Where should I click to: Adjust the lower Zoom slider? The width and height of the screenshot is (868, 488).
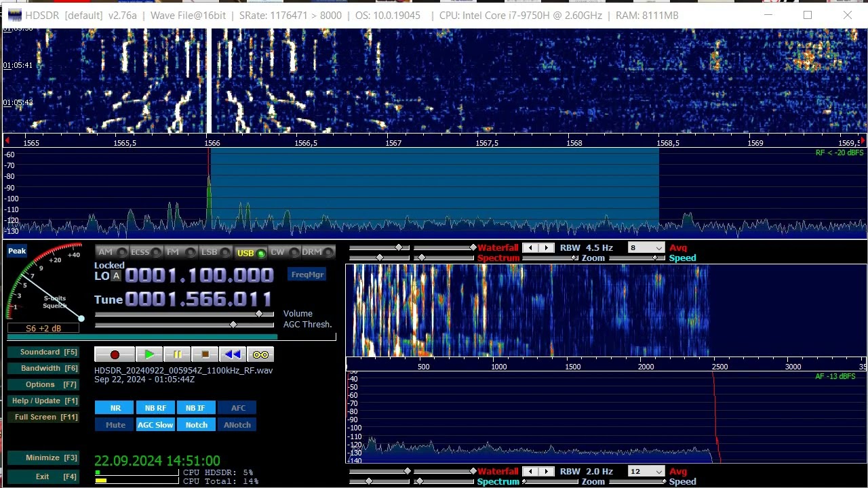(550, 481)
